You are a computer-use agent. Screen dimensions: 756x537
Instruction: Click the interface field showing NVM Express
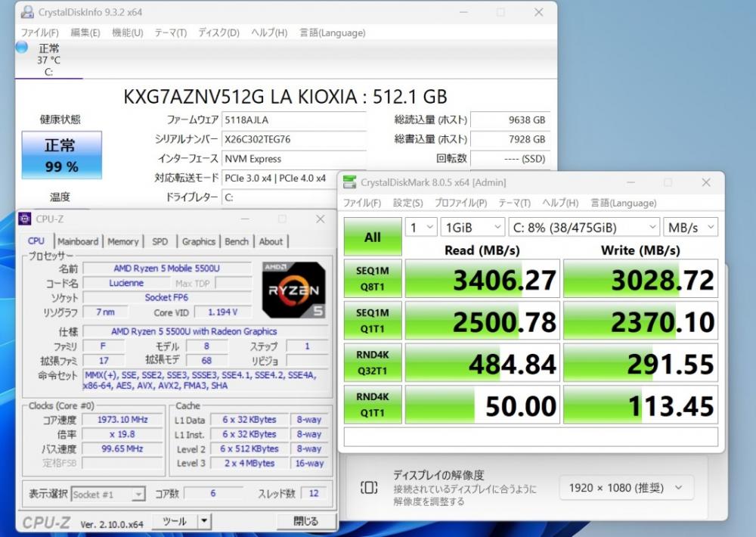293,159
